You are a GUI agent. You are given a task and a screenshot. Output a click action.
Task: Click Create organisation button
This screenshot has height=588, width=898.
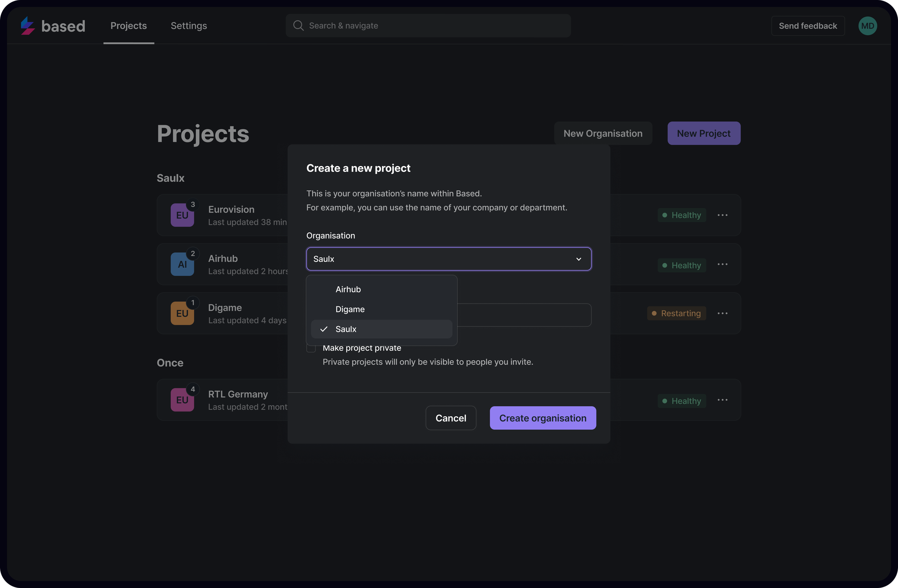543,418
